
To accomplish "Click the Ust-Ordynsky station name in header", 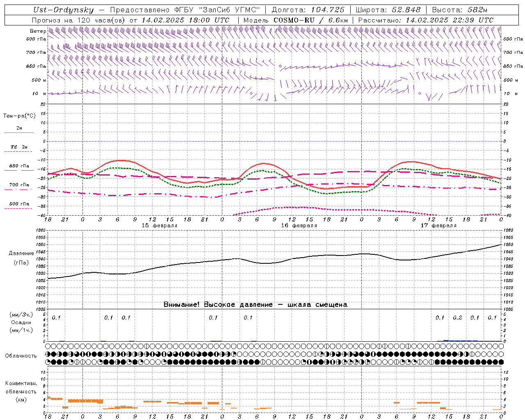I will pos(64,10).
